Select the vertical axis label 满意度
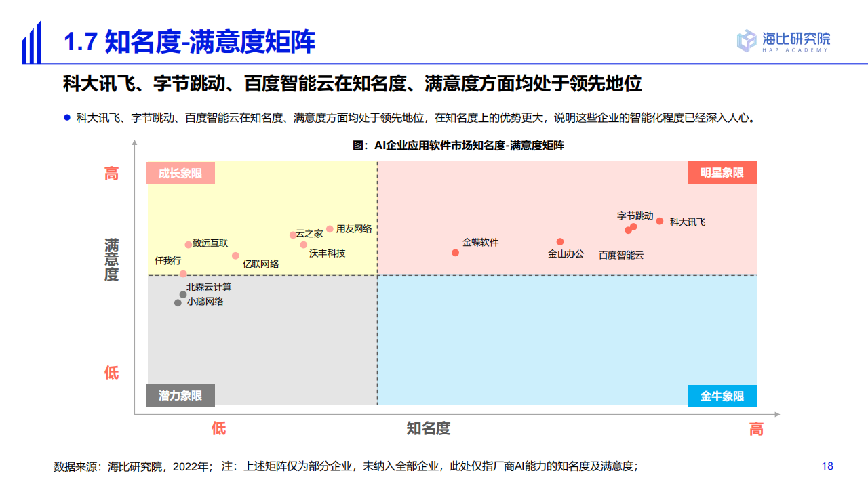The height and width of the screenshot is (488, 868). tap(111, 260)
